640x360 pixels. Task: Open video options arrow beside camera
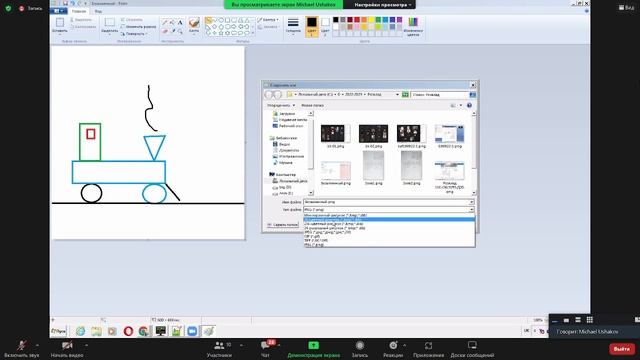tap(86, 345)
